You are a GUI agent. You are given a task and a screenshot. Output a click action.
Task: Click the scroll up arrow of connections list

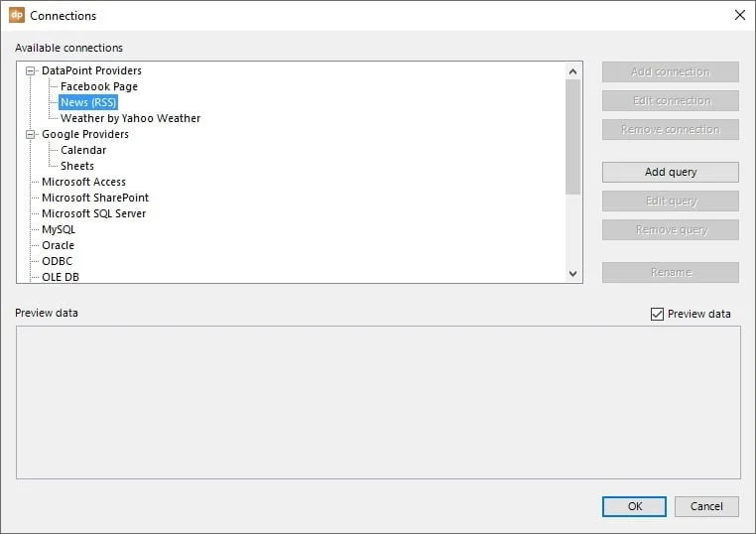[572, 71]
